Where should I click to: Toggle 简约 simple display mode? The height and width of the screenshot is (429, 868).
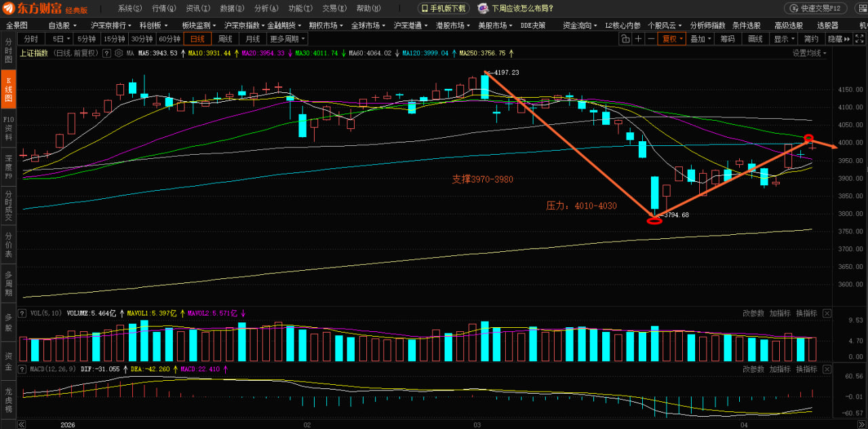(x=811, y=39)
